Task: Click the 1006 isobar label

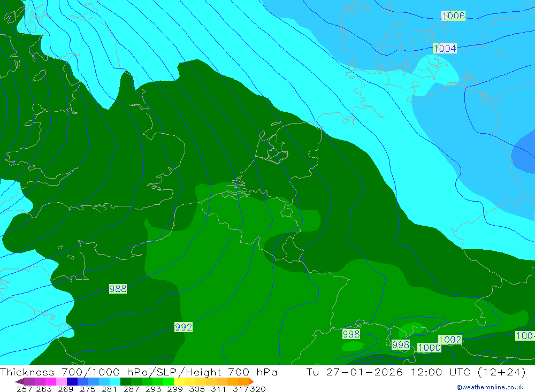Action: 454,16
